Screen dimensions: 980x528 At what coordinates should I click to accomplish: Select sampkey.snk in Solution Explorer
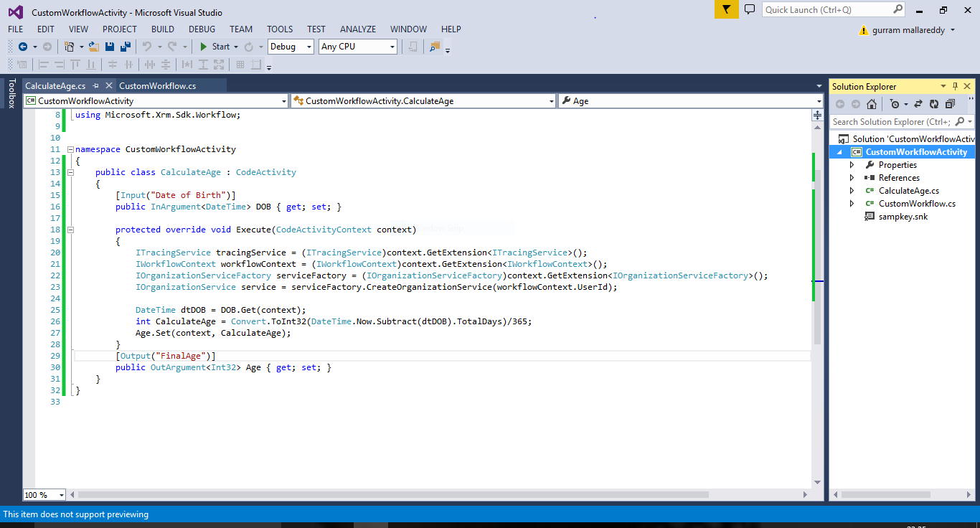coord(903,217)
